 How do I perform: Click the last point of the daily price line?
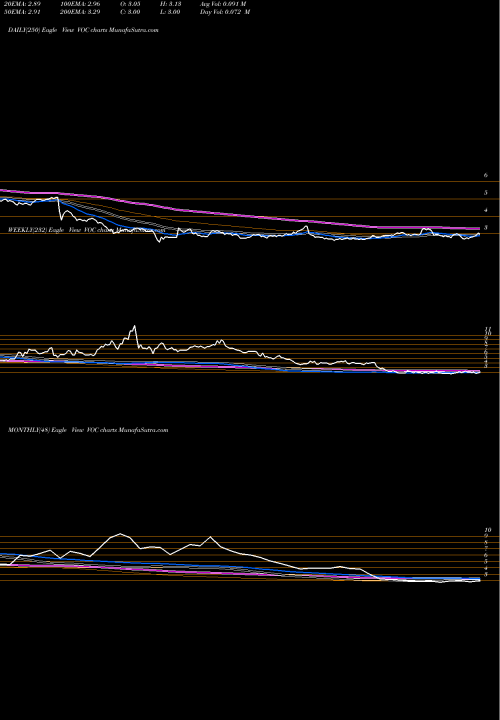pyautogui.click(x=480, y=234)
